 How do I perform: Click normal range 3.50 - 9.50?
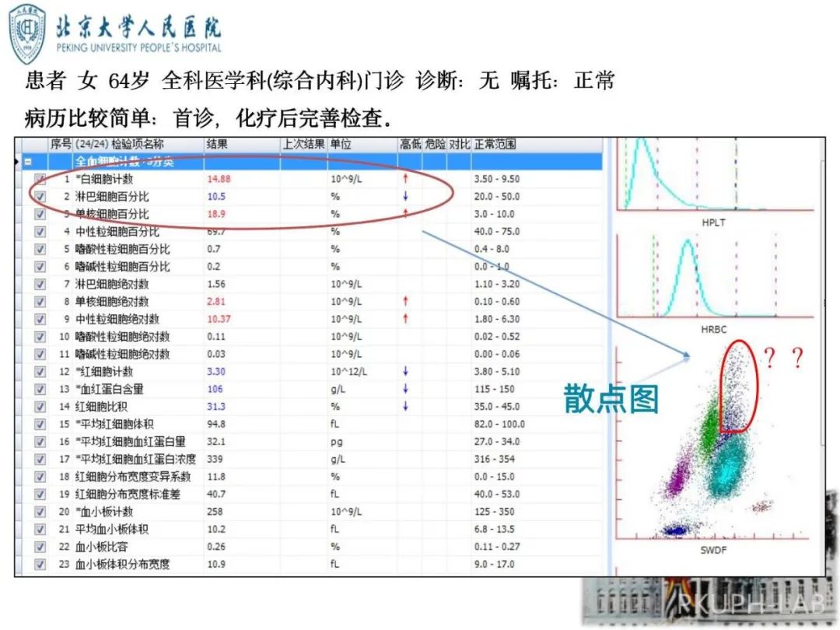[496, 179]
